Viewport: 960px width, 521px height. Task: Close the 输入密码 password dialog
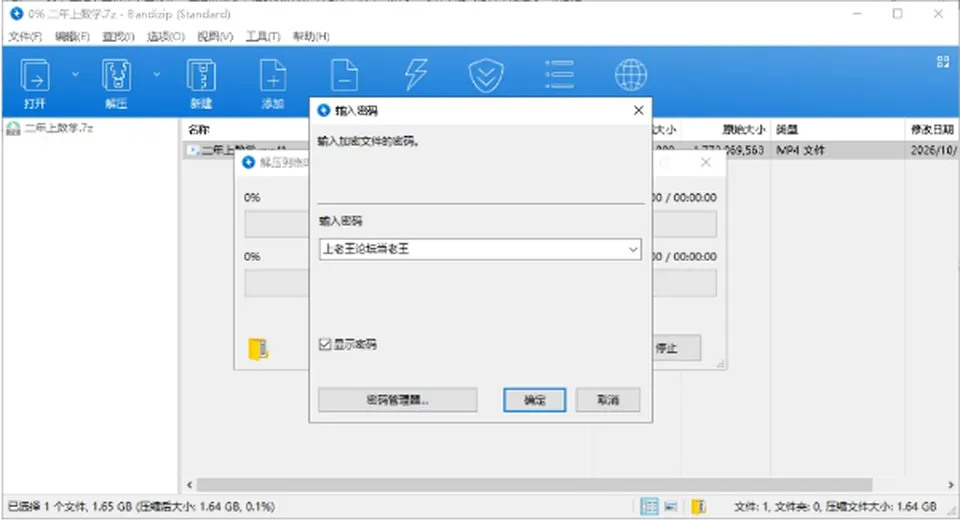pyautogui.click(x=639, y=110)
